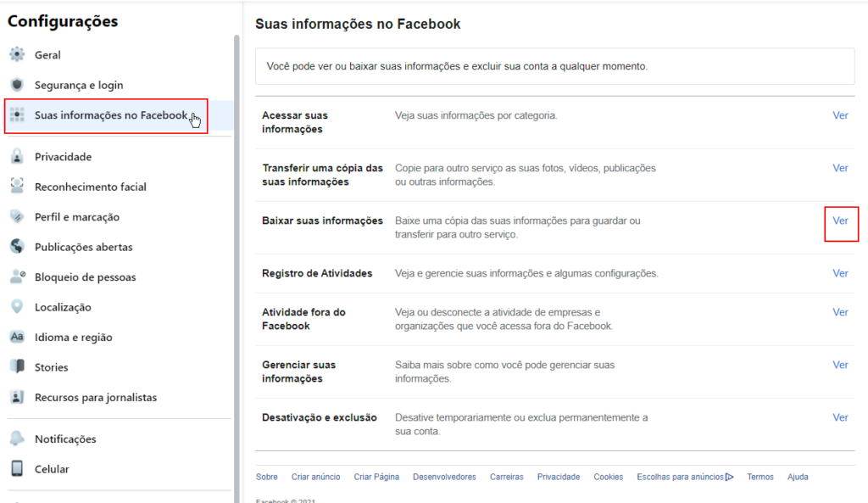Click the Acessar suas informações row title
868x503 pixels.
tap(295, 122)
